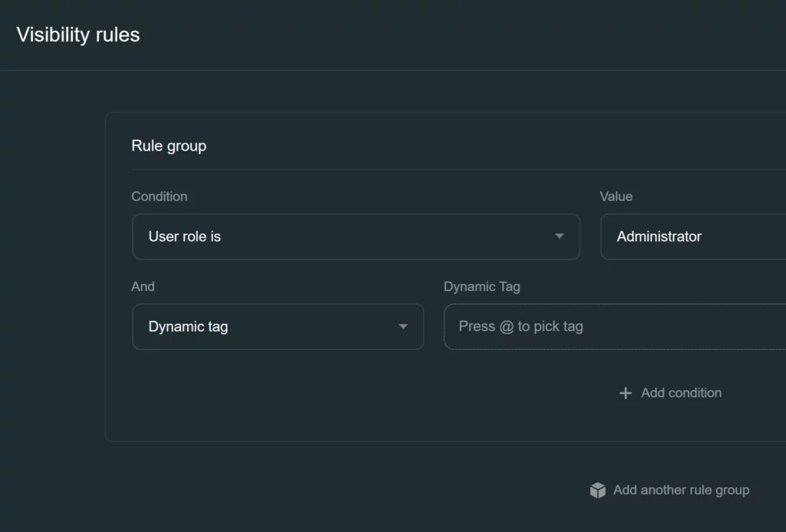The image size is (786, 532).
Task: Select the Administrator value field
Action: [692, 236]
